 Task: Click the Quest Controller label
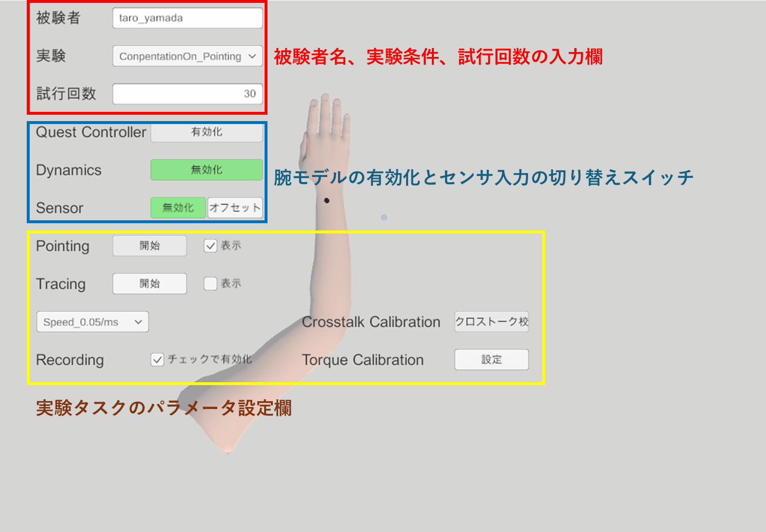coord(91,132)
